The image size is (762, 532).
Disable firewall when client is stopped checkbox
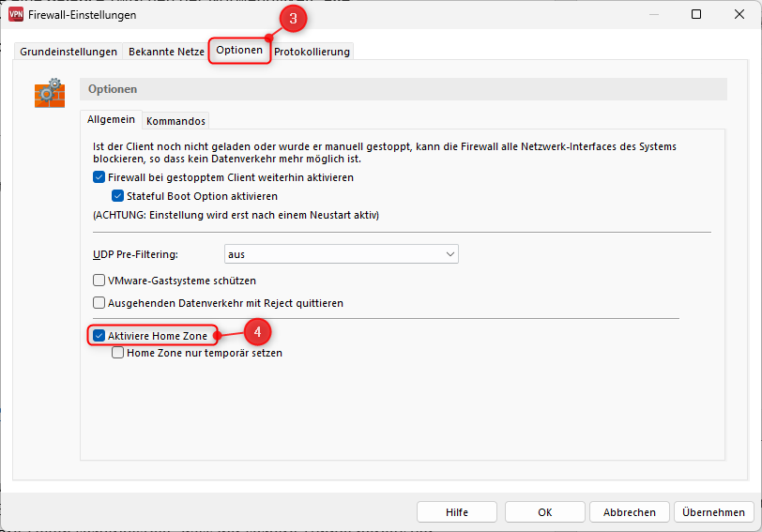point(99,177)
